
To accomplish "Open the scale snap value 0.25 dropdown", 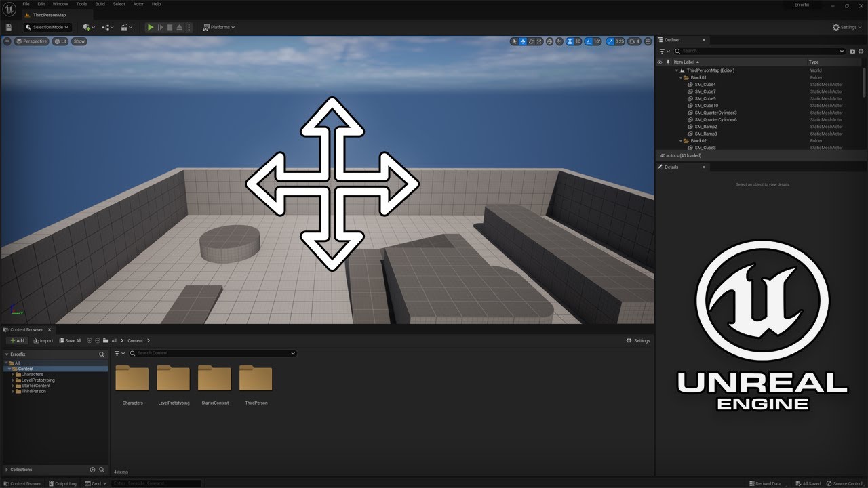I will pyautogui.click(x=619, y=41).
